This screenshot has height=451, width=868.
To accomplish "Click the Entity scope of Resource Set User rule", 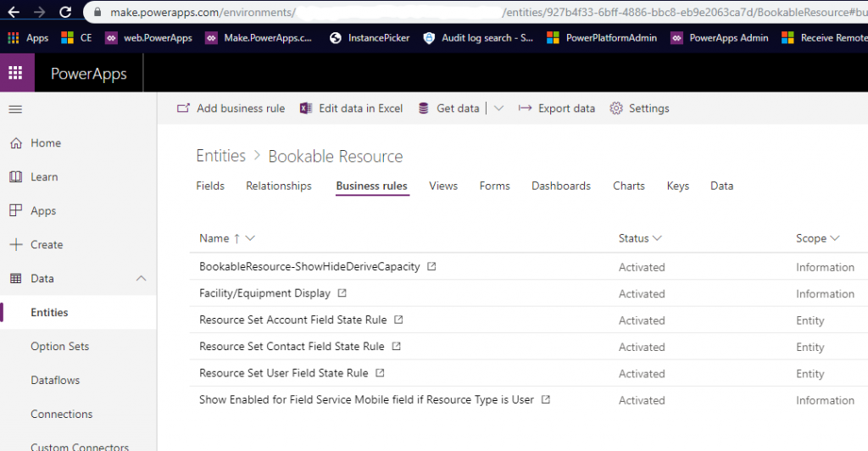I will tap(810, 374).
